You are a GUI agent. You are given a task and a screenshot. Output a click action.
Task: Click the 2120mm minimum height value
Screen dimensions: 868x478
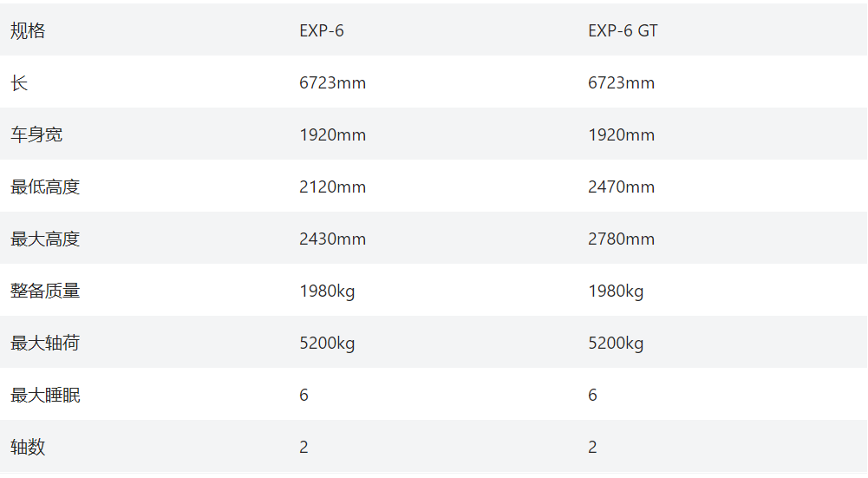pos(332,187)
